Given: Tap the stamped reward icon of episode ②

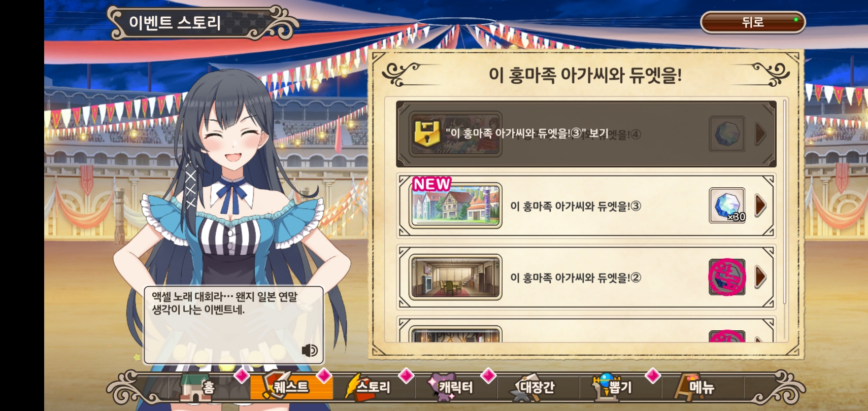Looking at the screenshot, I should click(x=727, y=277).
